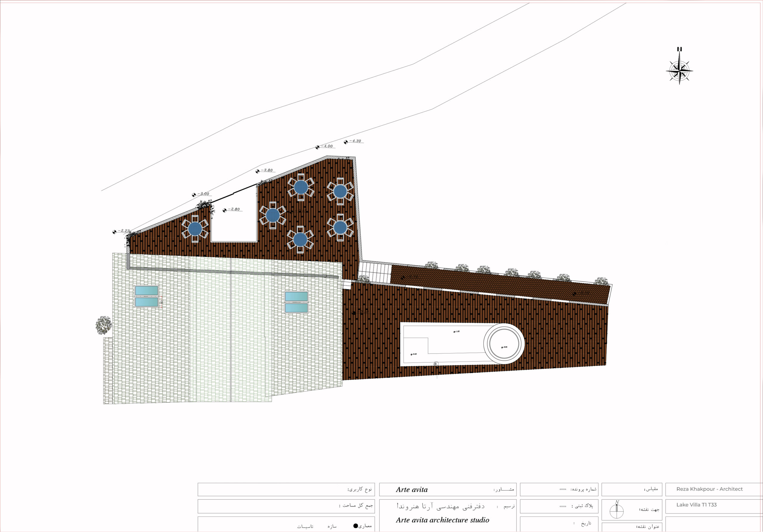The width and height of the screenshot is (763, 532).
Task: Click the -4.00 elevation marker symbol
Action: pyautogui.click(x=317, y=147)
